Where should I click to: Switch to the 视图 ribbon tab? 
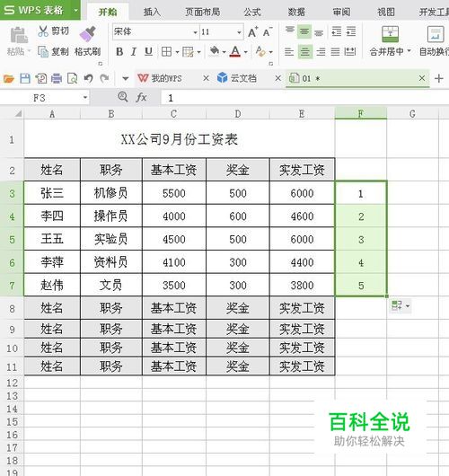[x=386, y=12]
